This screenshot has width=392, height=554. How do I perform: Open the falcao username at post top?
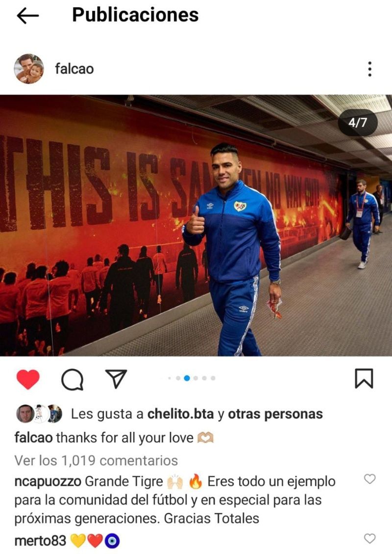[74, 69]
